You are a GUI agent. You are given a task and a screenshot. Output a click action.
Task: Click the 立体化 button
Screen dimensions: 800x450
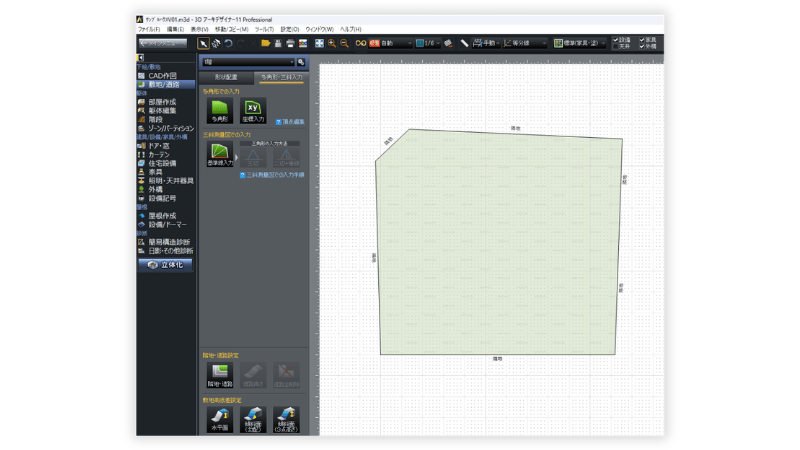[x=165, y=265]
